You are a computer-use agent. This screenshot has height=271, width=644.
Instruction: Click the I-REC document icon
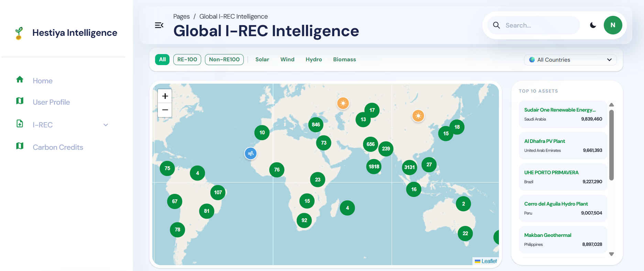[20, 124]
